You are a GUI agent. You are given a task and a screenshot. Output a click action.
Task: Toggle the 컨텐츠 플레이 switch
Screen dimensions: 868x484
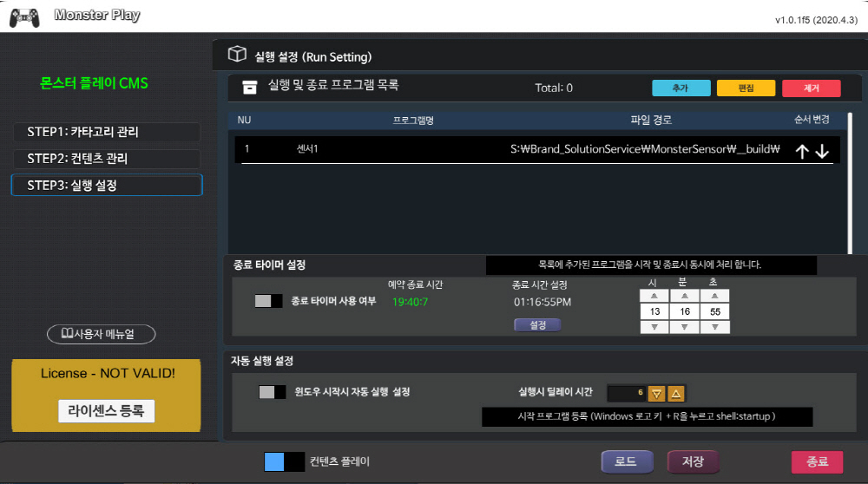pos(284,461)
